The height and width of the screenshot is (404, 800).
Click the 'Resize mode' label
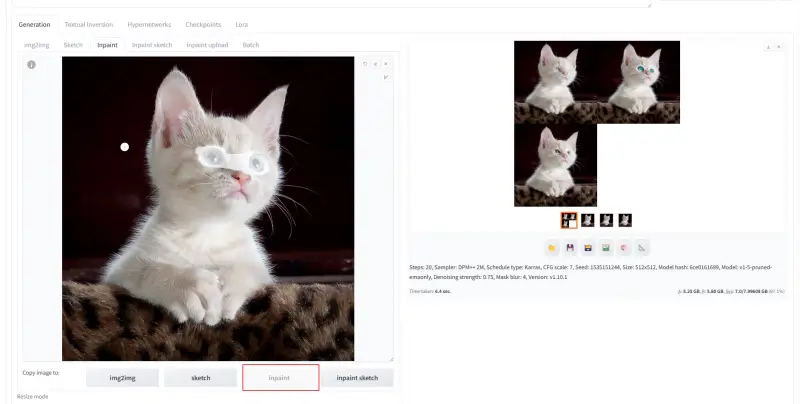pyautogui.click(x=32, y=396)
